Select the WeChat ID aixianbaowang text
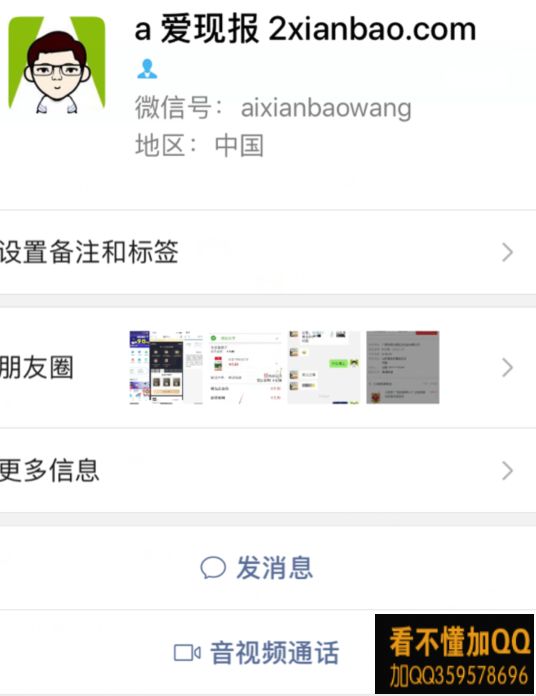 [x=326, y=108]
